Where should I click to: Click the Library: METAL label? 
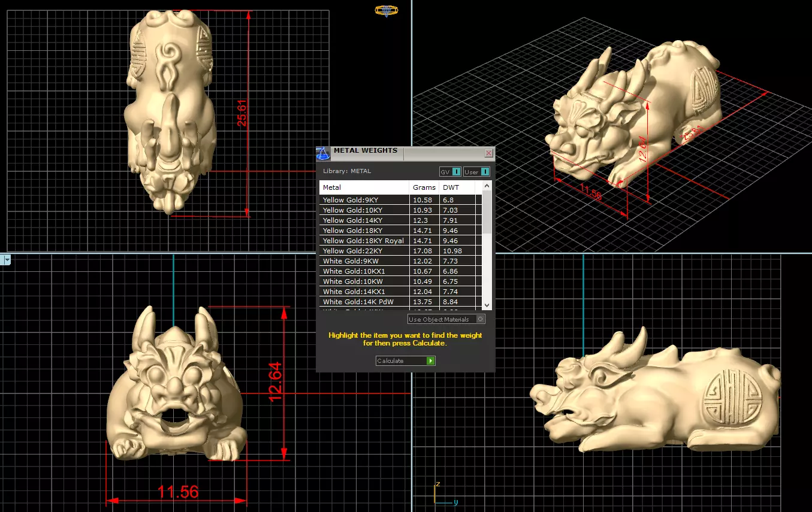pos(347,171)
